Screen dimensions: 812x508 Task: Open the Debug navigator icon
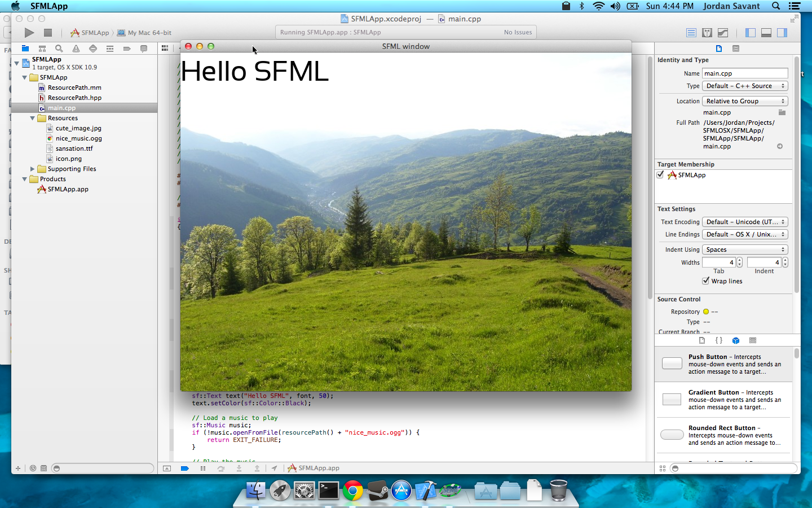pyautogui.click(x=110, y=49)
